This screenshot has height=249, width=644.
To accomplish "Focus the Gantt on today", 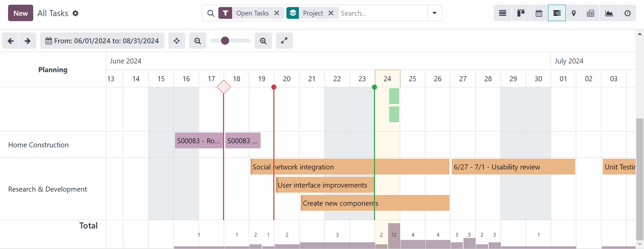I will click(176, 41).
